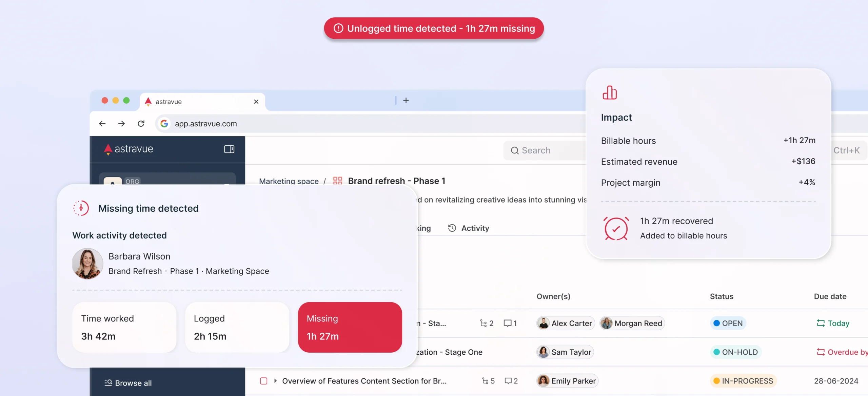Open the IN-PROGRESS status badge
Viewport: 868px width, 396px height.
click(743, 381)
